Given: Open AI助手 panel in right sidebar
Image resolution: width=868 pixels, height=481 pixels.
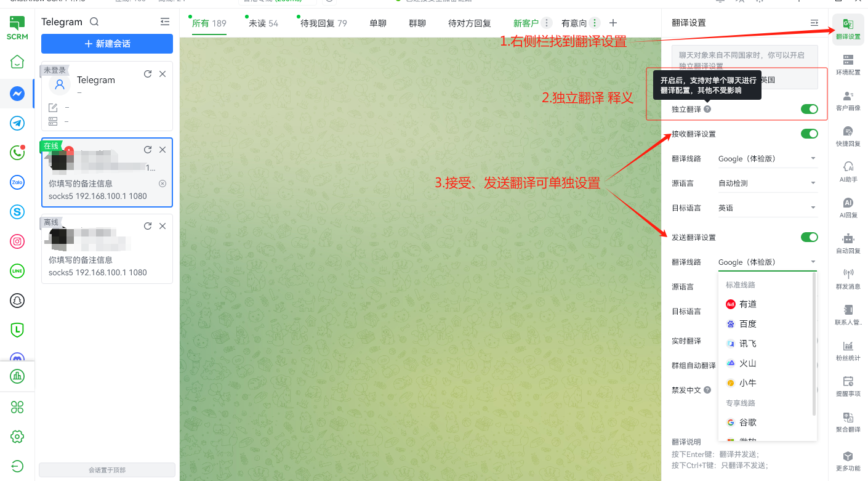Looking at the screenshot, I should (848, 172).
